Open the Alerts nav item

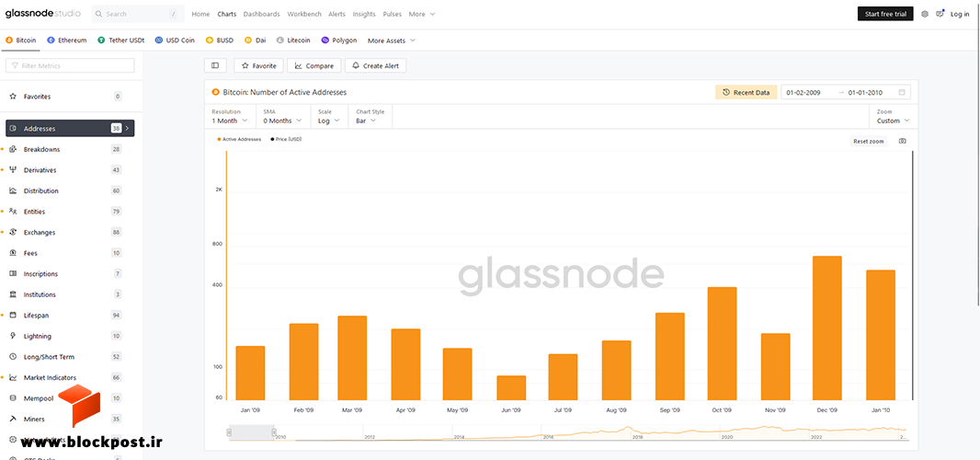[336, 14]
